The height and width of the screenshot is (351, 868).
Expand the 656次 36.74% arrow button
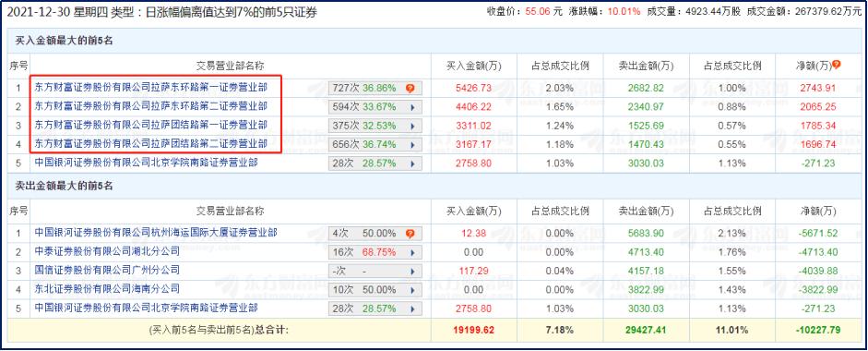click(412, 145)
